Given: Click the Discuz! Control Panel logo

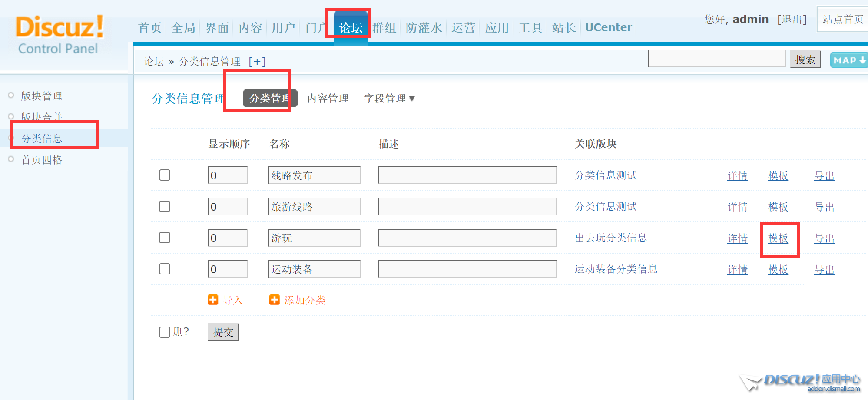Looking at the screenshot, I should tap(59, 35).
